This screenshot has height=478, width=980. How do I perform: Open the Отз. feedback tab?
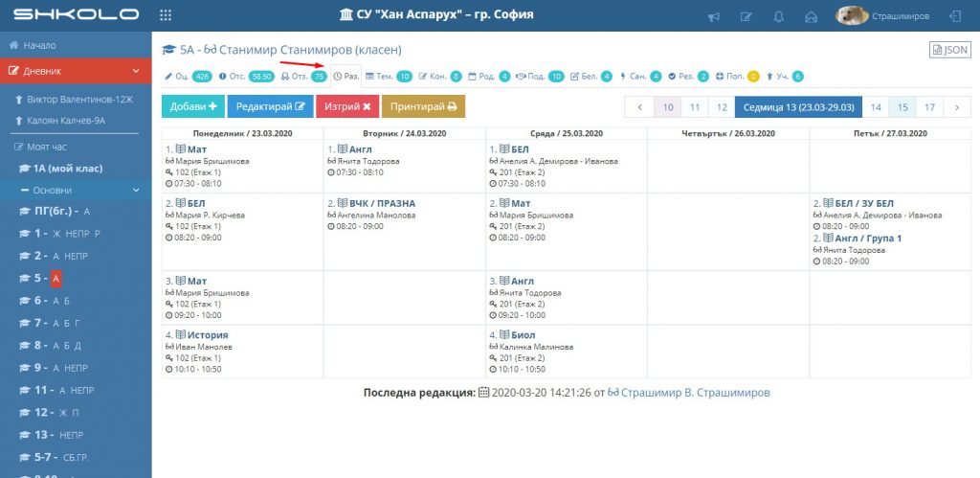[304, 77]
